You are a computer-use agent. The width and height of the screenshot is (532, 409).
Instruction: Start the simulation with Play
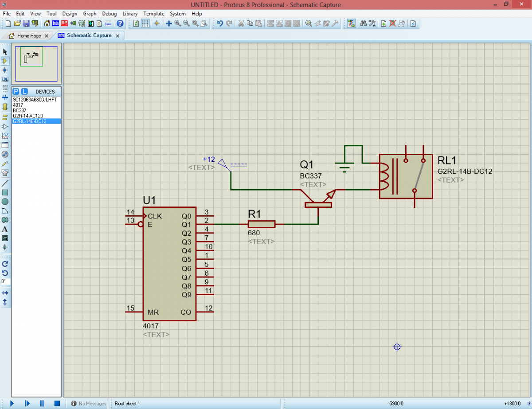click(x=12, y=403)
